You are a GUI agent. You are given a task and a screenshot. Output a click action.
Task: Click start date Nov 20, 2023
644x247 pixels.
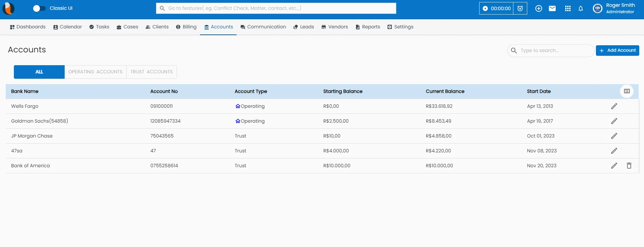coord(542,166)
